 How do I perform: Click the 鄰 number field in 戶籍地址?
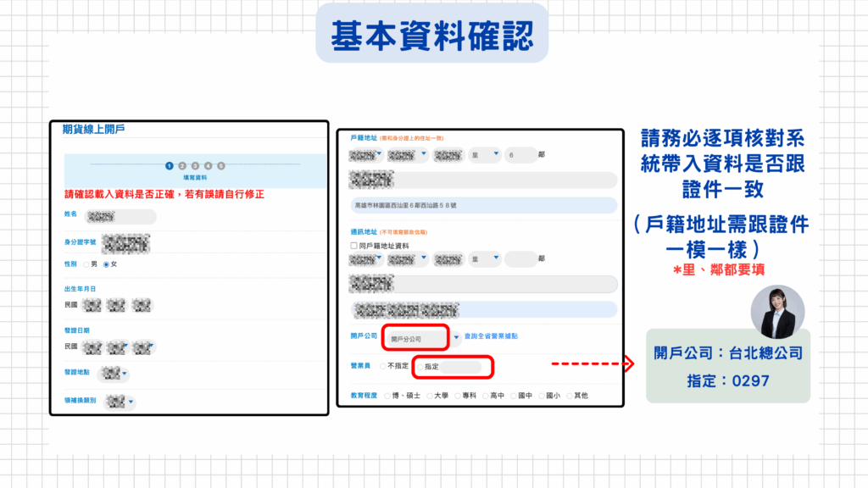click(520, 156)
